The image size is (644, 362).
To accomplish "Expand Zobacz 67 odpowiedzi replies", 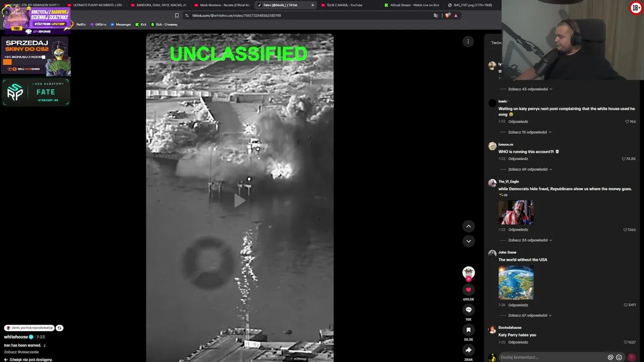I will pyautogui.click(x=530, y=316).
